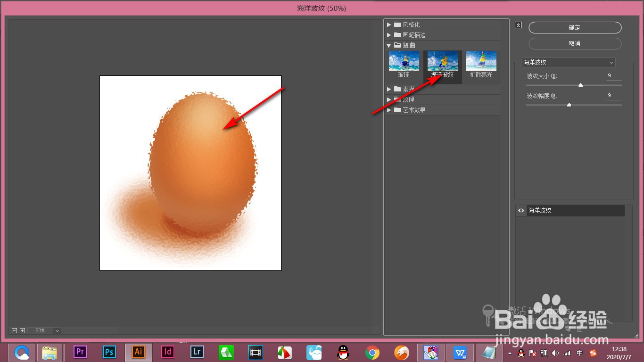
Task: Open the 海洋波纹 filter selection dropdown
Action: point(569,62)
